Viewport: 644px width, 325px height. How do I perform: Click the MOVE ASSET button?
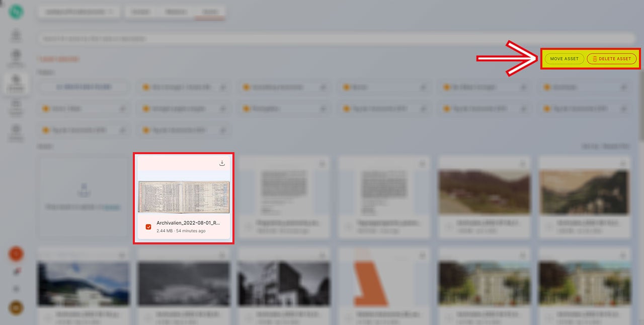click(564, 59)
